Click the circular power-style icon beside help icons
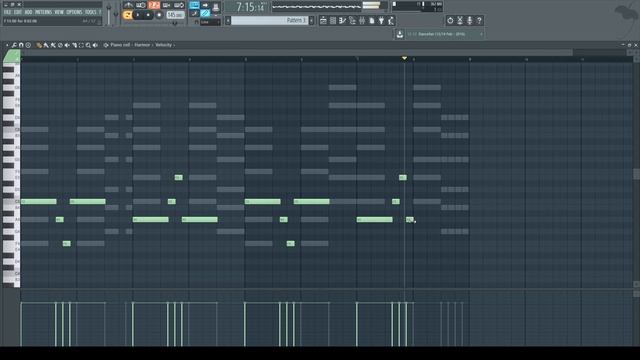This screenshot has width=640, height=360. [x=450, y=20]
